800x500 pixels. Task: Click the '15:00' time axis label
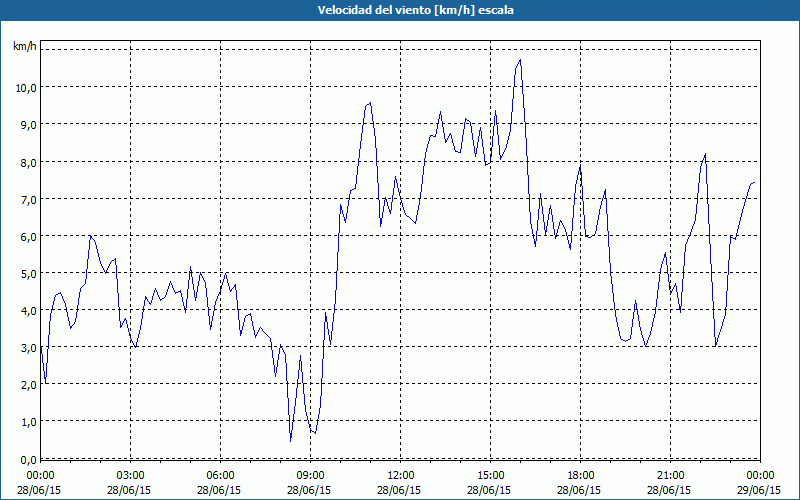(x=491, y=476)
